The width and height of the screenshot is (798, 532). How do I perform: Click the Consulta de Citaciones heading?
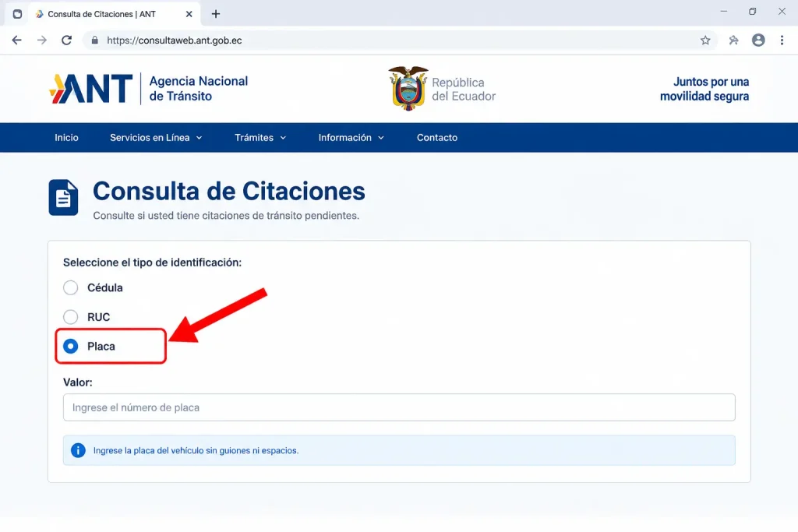229,192
